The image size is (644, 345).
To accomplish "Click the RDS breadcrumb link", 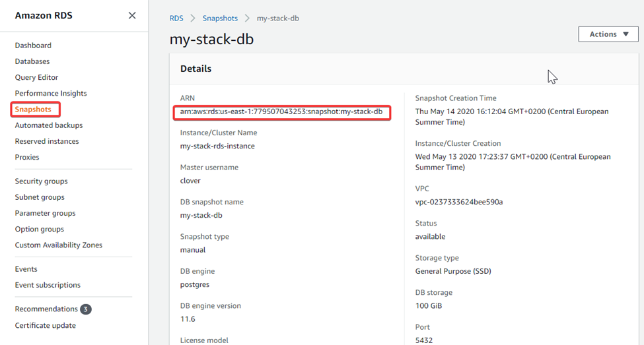I will click(176, 18).
